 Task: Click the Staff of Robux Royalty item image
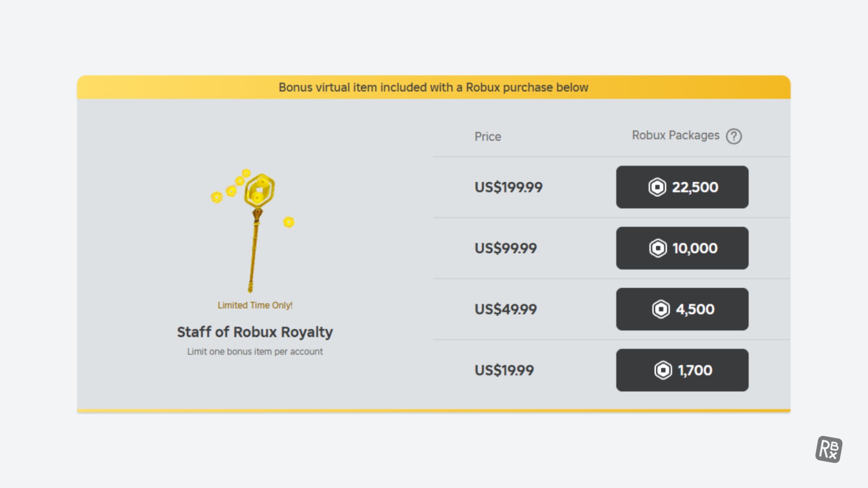click(x=253, y=231)
